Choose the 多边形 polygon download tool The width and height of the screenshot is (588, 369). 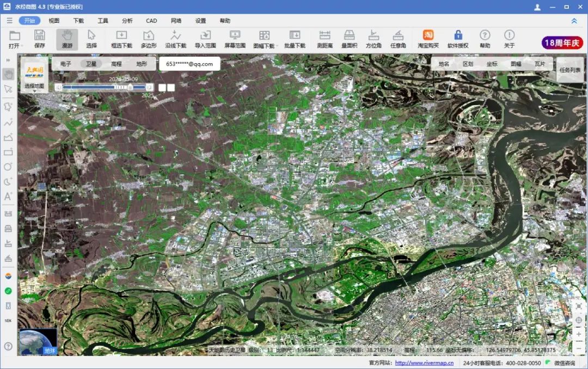click(149, 39)
